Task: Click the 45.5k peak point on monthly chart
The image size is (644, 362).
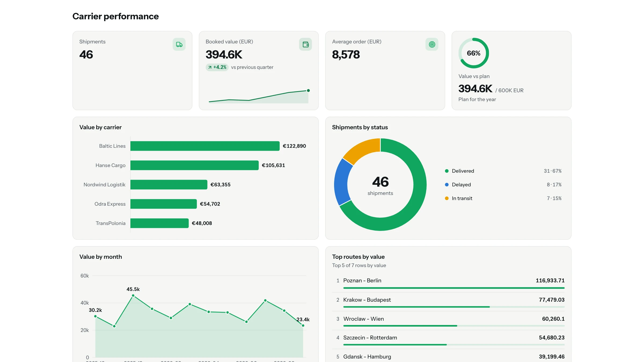Action: pos(133,296)
